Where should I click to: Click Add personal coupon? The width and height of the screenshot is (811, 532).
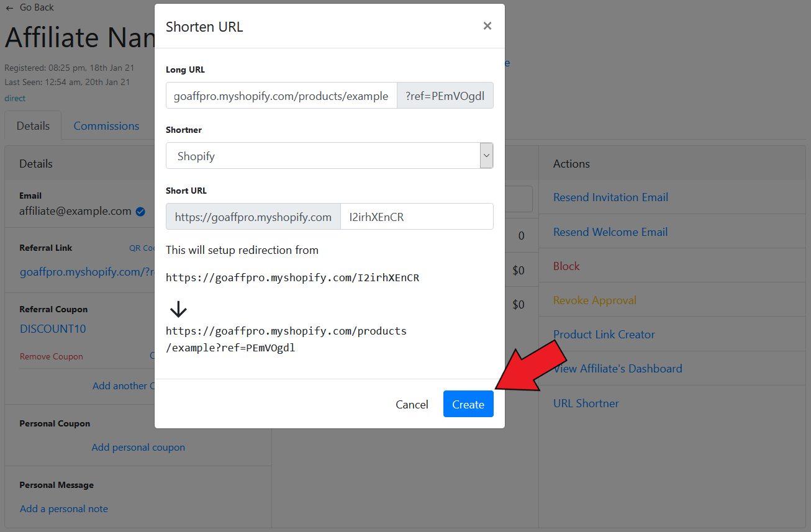(x=138, y=448)
